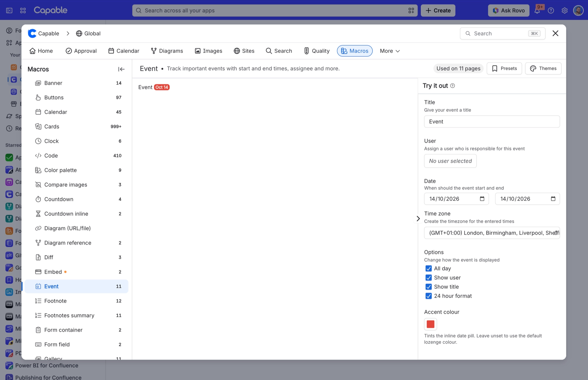Screen dimensions: 588x380
Task: Click the Oct 14 event date pill
Action: click(x=162, y=87)
